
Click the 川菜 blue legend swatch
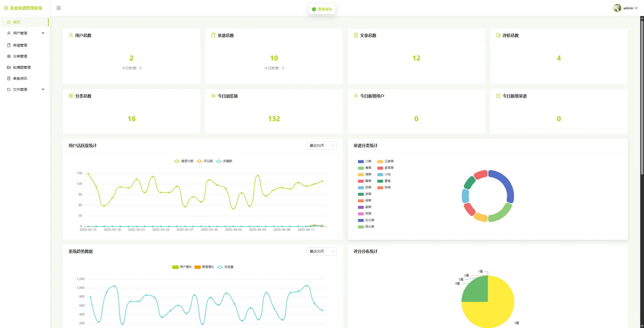(x=361, y=162)
